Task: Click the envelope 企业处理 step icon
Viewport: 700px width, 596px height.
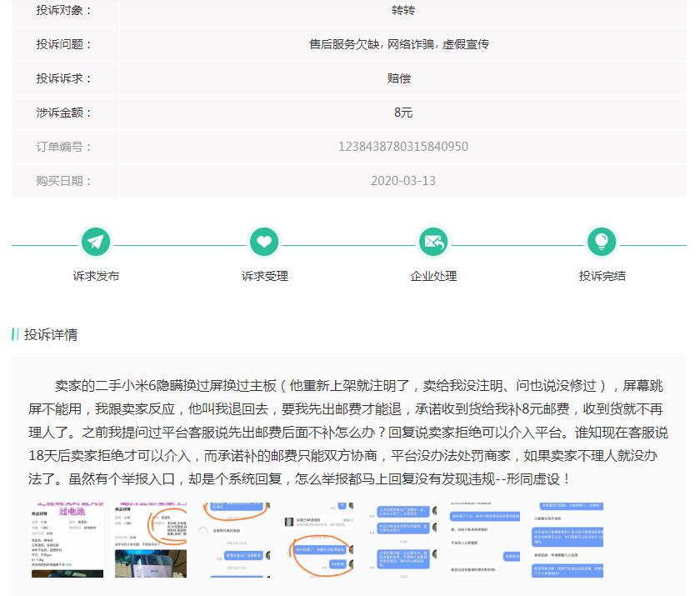Action: coord(433,242)
